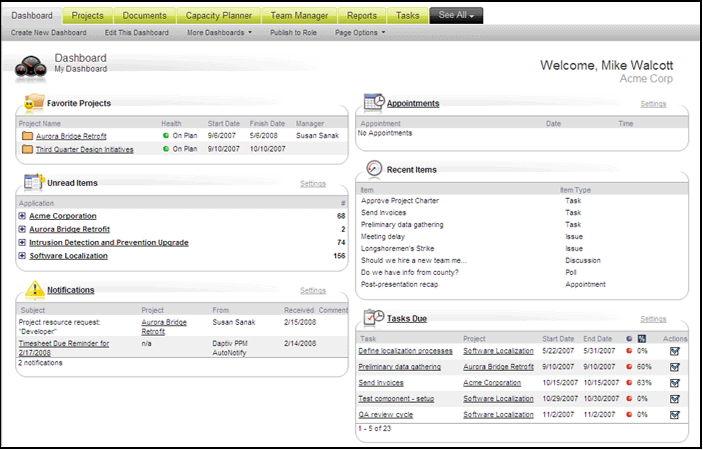Viewport: 703px width, 450px height.
Task: Select the Dashboard tab
Action: point(32,16)
